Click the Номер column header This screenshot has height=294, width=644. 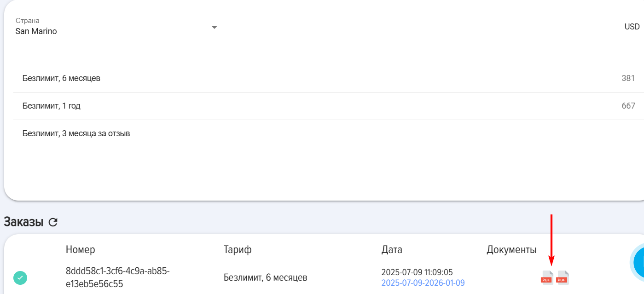81,250
